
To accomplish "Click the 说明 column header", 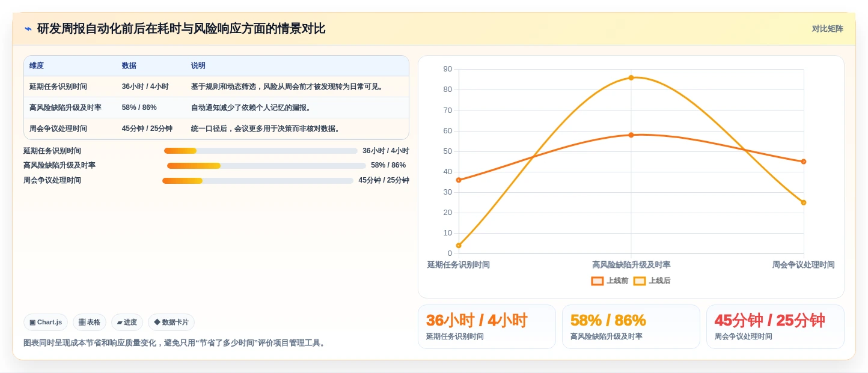I will tap(198, 65).
